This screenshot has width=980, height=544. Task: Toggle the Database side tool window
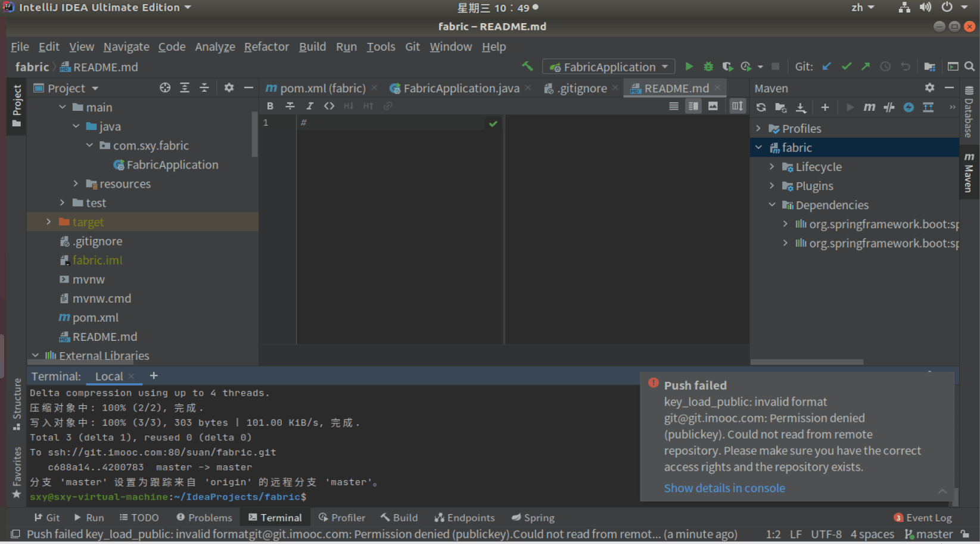click(969, 112)
